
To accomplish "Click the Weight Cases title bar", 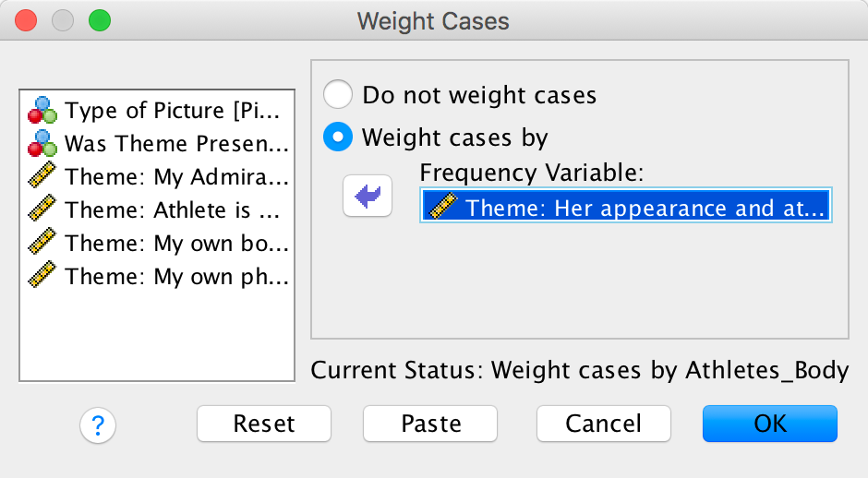I will coord(433,20).
